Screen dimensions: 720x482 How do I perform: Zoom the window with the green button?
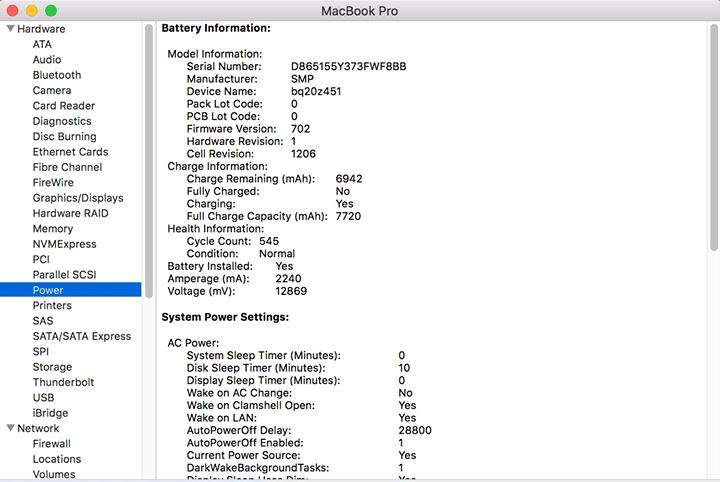51,10
